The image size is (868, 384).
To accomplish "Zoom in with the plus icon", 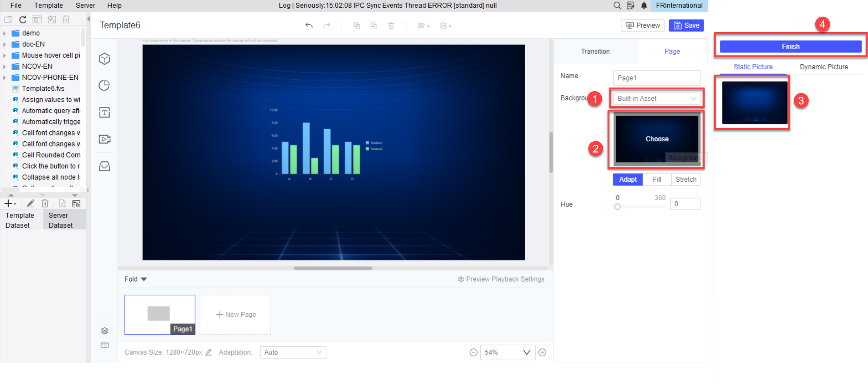I will coord(542,353).
